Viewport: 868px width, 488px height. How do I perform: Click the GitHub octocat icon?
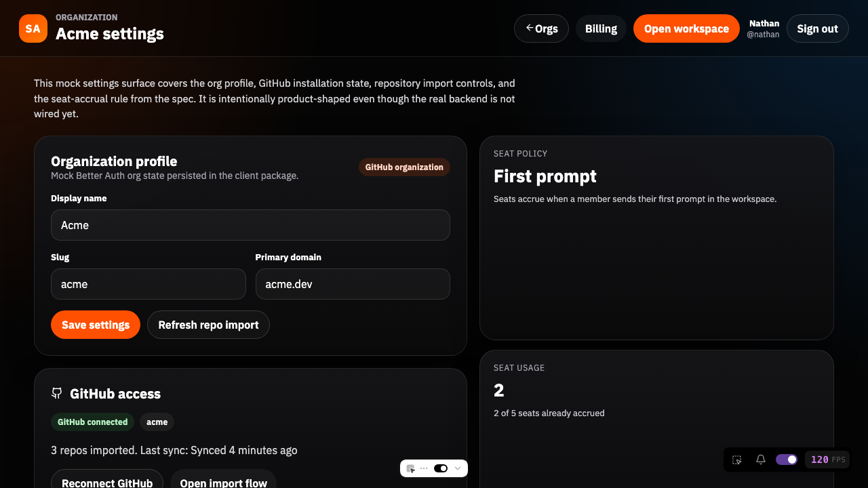57,393
